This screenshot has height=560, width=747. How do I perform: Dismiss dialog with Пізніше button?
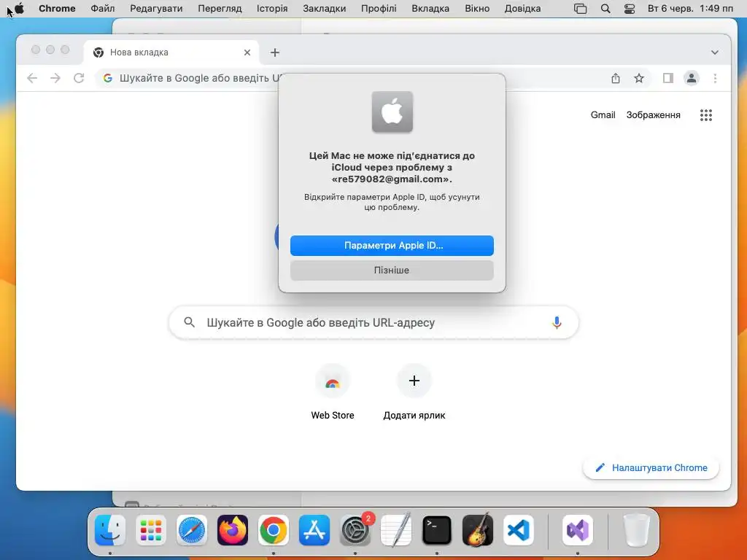[392, 270]
